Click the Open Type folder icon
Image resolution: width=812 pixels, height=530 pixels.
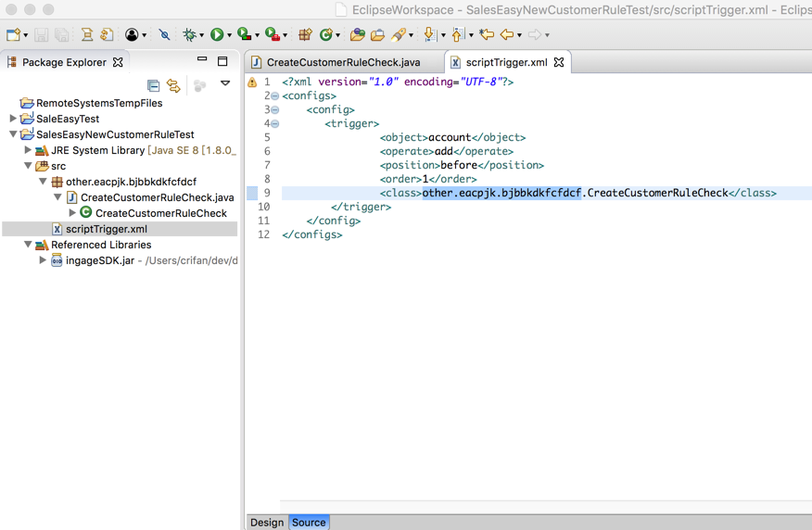click(x=357, y=35)
